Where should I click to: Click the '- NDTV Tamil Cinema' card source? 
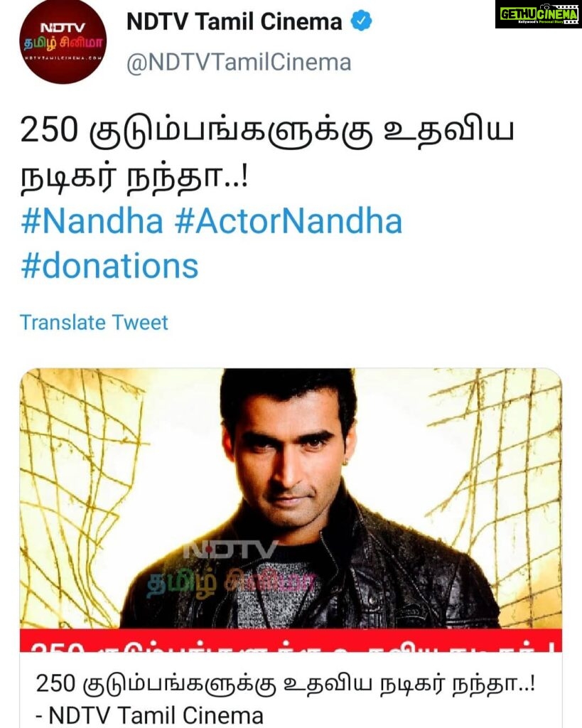149,715
